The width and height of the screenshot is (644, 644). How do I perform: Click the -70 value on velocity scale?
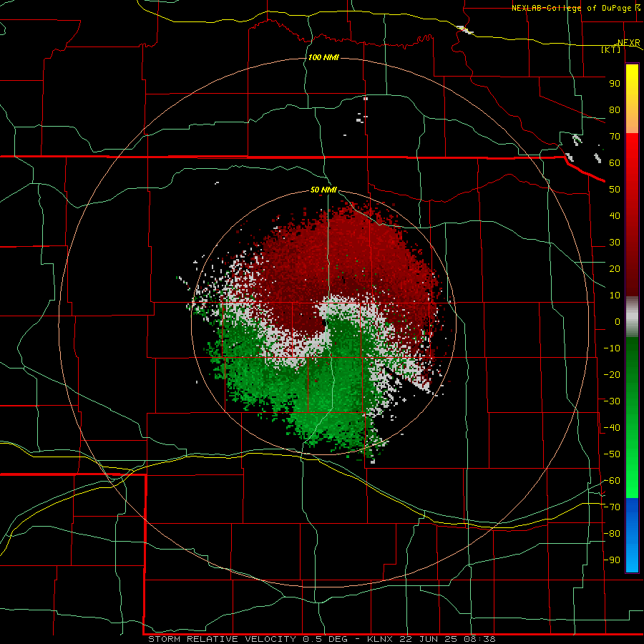tap(612, 507)
